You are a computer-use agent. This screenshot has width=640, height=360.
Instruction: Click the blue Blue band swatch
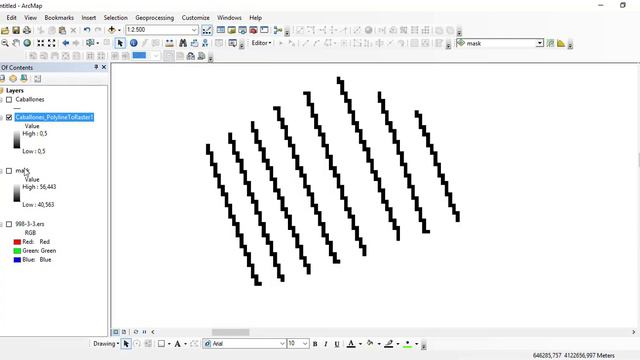(x=17, y=260)
